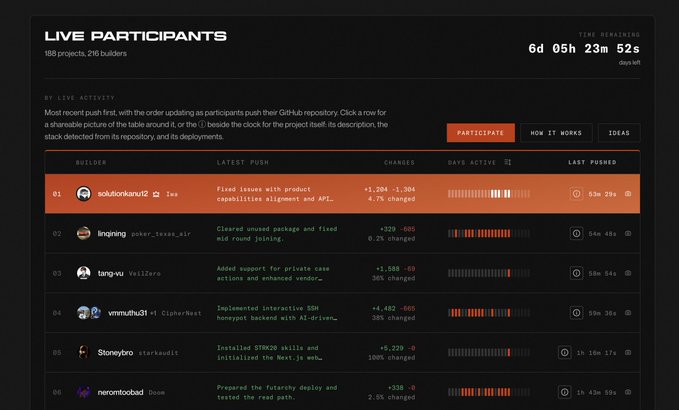Click the days-active bar for linqining
Screen dimensions: 679x410
coord(488,233)
